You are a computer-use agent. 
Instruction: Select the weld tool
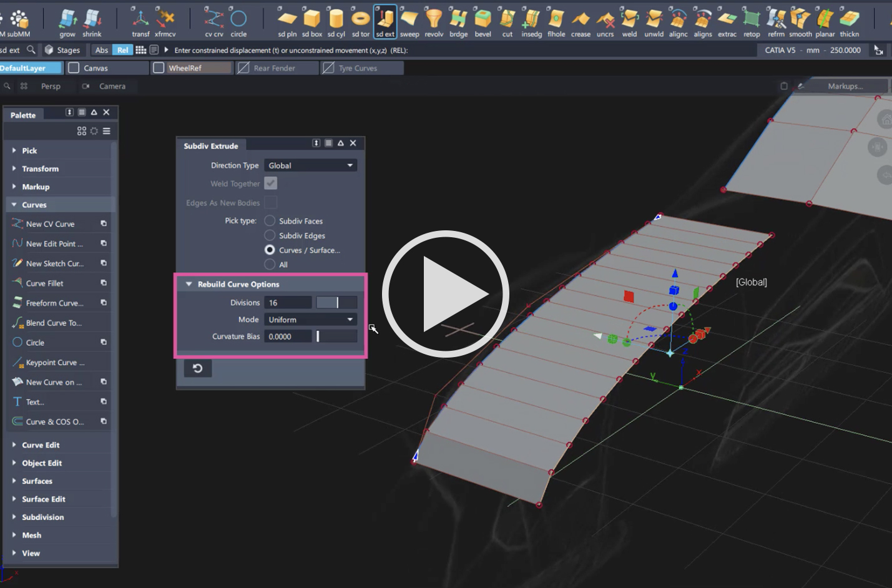(629, 20)
